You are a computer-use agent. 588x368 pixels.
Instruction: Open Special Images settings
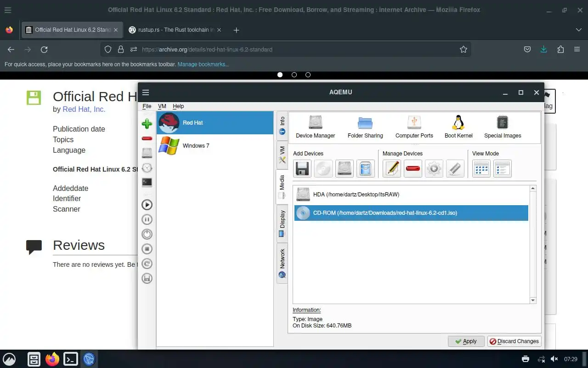(x=503, y=126)
